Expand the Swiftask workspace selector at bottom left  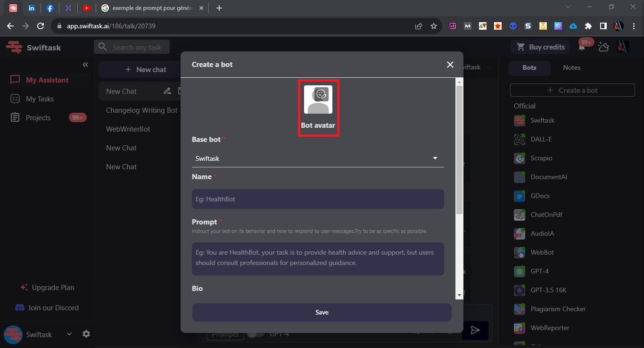tap(69, 334)
